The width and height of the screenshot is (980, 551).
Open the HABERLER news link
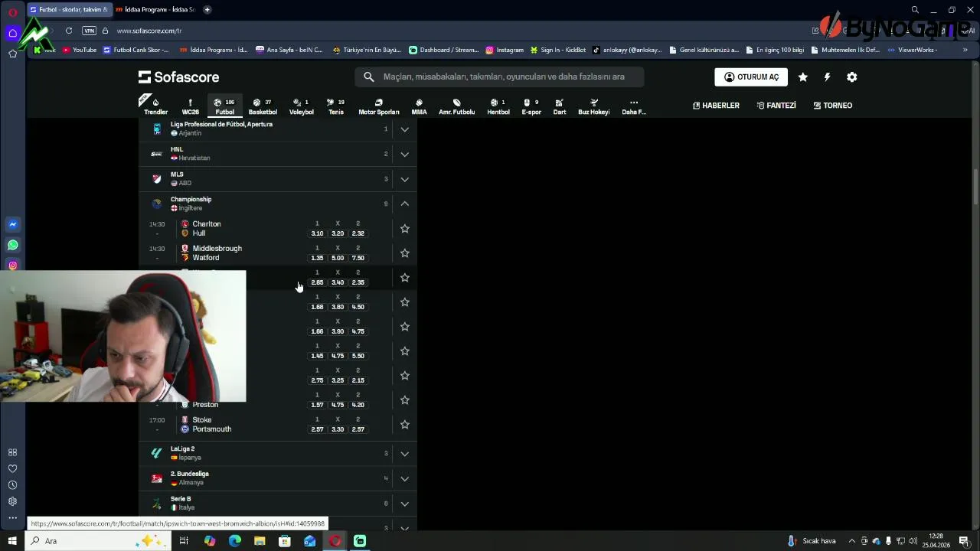click(716, 106)
